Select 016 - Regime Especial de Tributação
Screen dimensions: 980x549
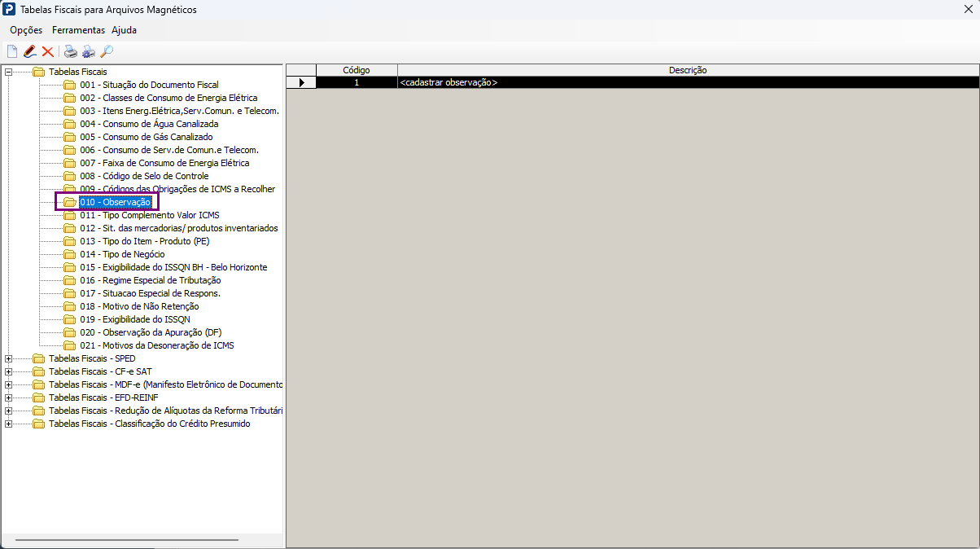[x=151, y=280]
